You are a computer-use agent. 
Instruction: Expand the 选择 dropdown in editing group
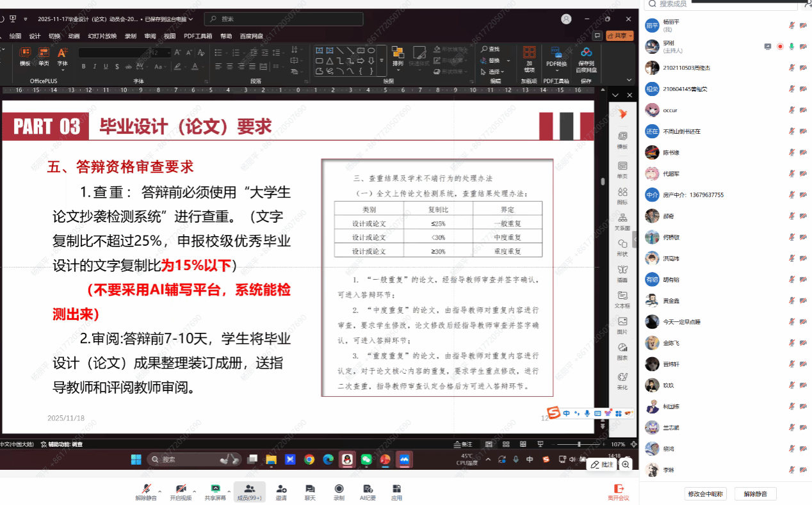496,72
